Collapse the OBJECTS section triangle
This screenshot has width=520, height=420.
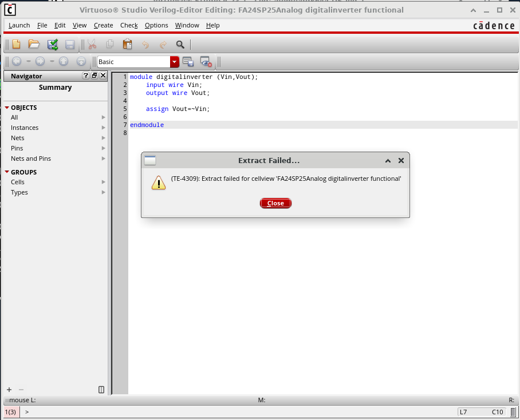click(x=7, y=108)
